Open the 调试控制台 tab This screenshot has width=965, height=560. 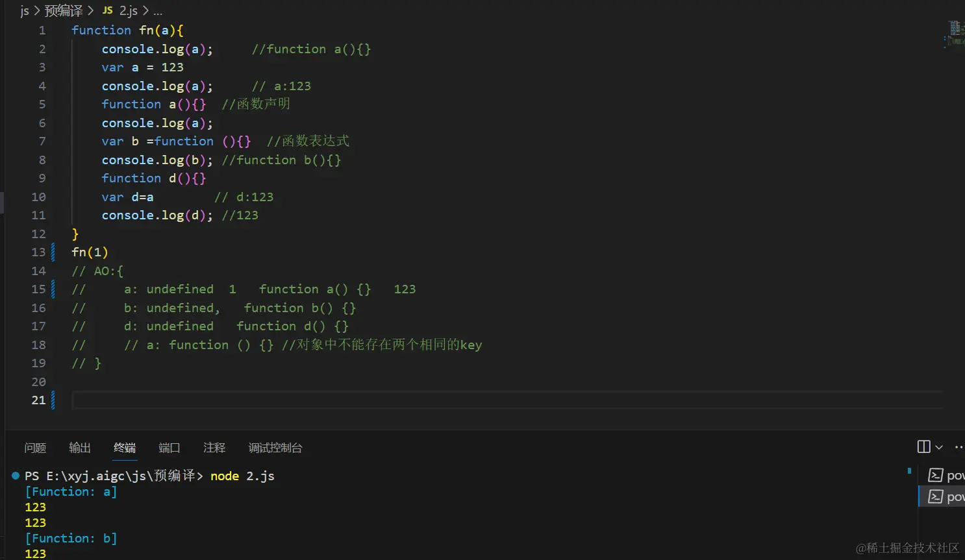[x=275, y=448]
